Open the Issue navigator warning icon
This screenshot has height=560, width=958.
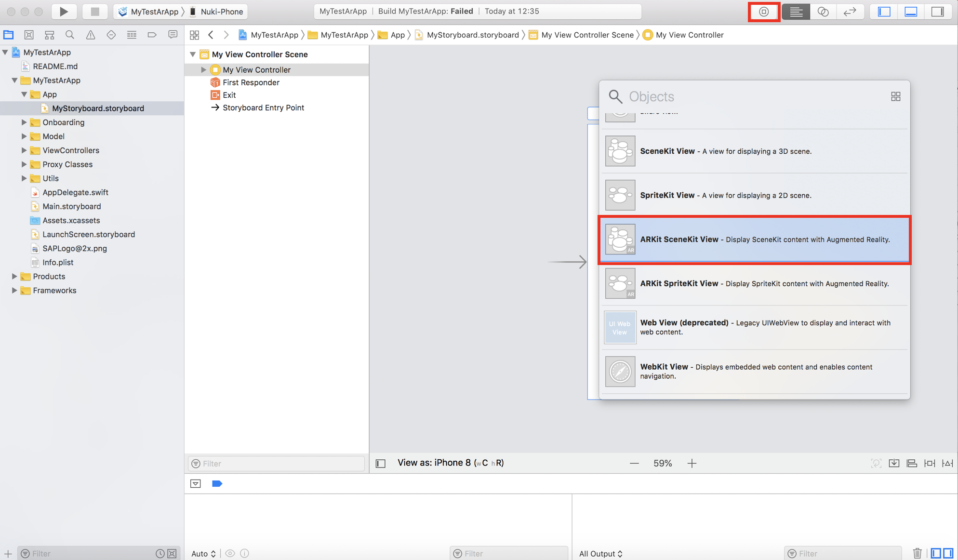(x=90, y=35)
